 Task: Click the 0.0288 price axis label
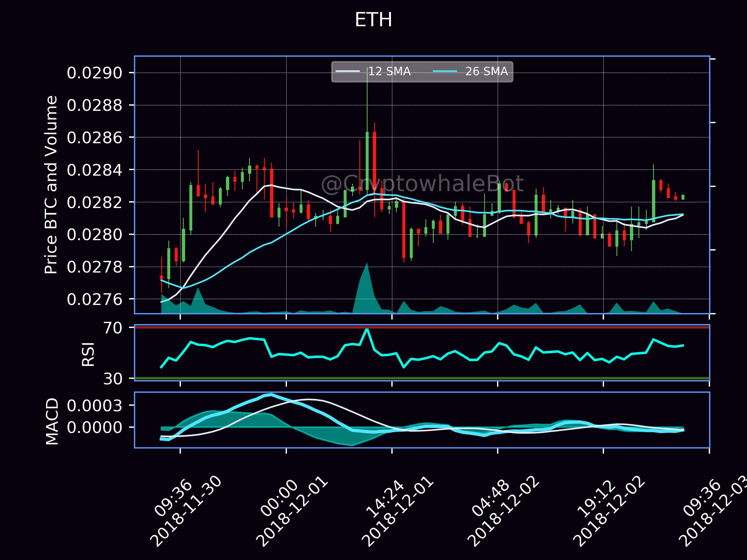click(94, 105)
